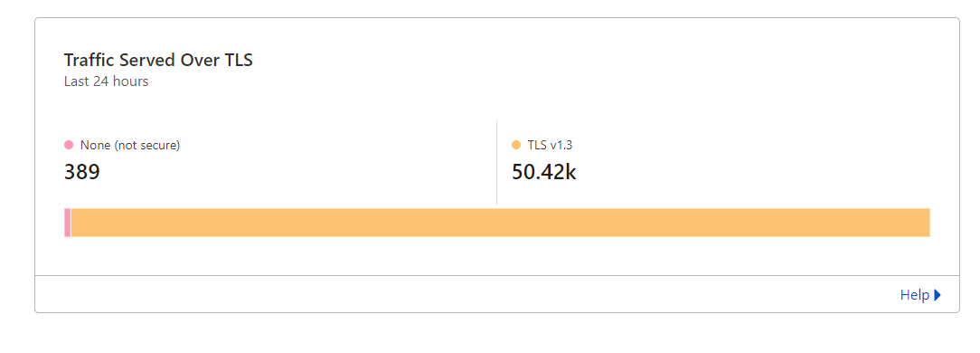Click the TLS v1.3 legend label
Screen dimensions: 980x353
(550, 145)
